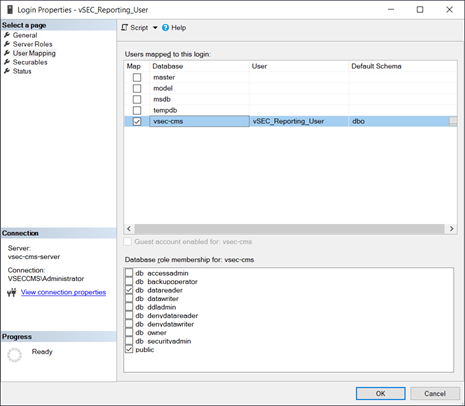Open the Server Roles page

pyautogui.click(x=32, y=44)
